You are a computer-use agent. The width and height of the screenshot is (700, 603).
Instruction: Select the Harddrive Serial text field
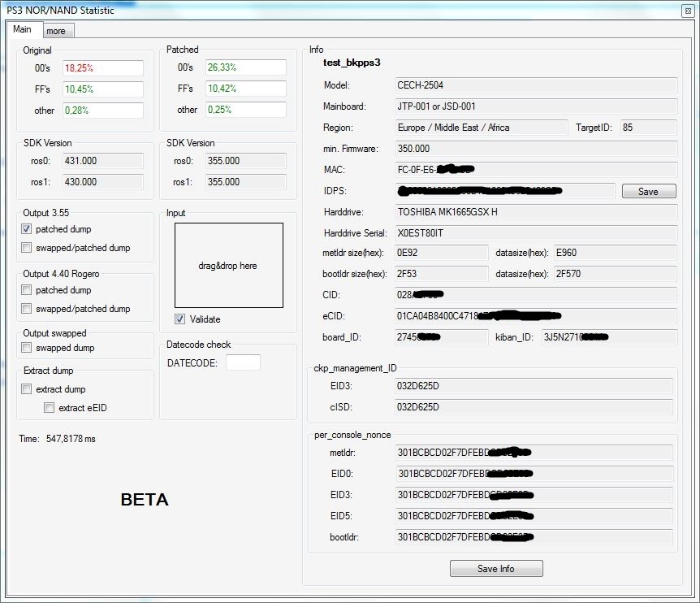point(535,233)
